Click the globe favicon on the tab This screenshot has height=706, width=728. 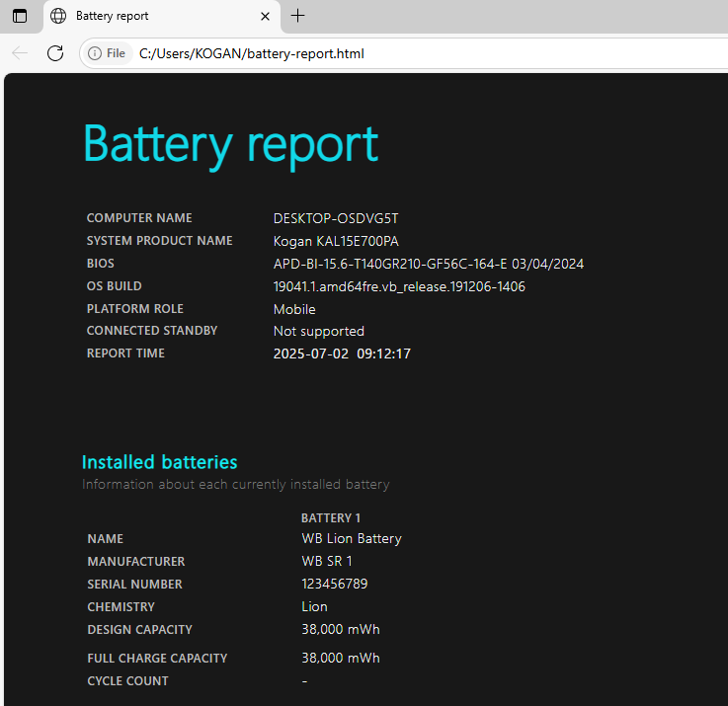tap(59, 16)
